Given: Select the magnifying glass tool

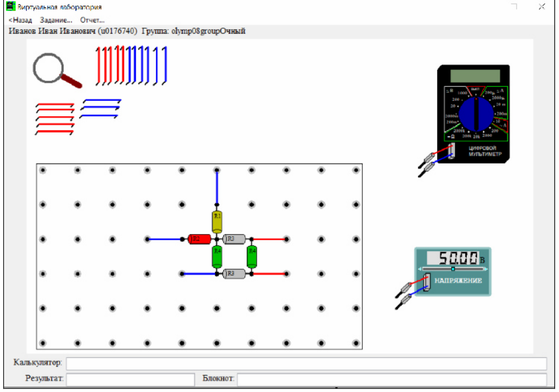Looking at the screenshot, I should click(x=57, y=70).
